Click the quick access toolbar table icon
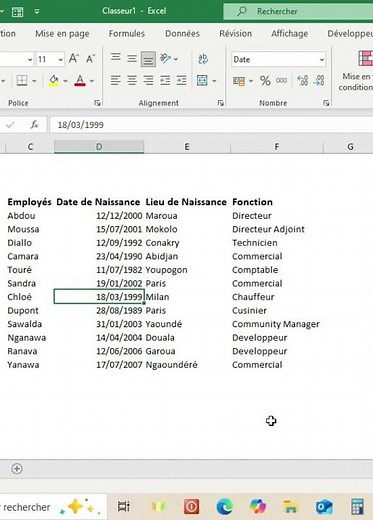 17,12
